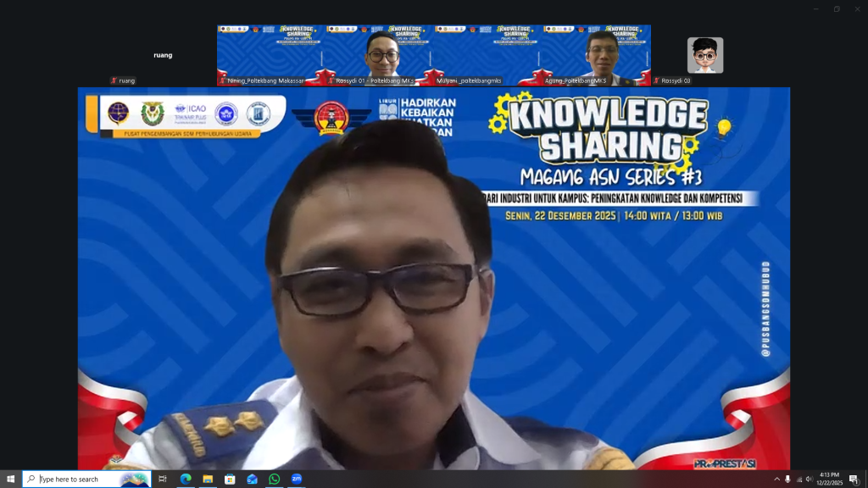Launch Microsoft Edge from taskbar
This screenshot has width=868, height=488.
click(186, 479)
